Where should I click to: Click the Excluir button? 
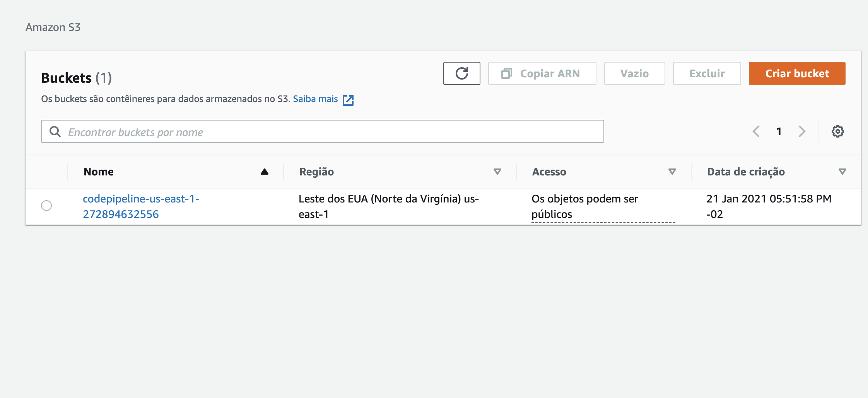coord(707,73)
